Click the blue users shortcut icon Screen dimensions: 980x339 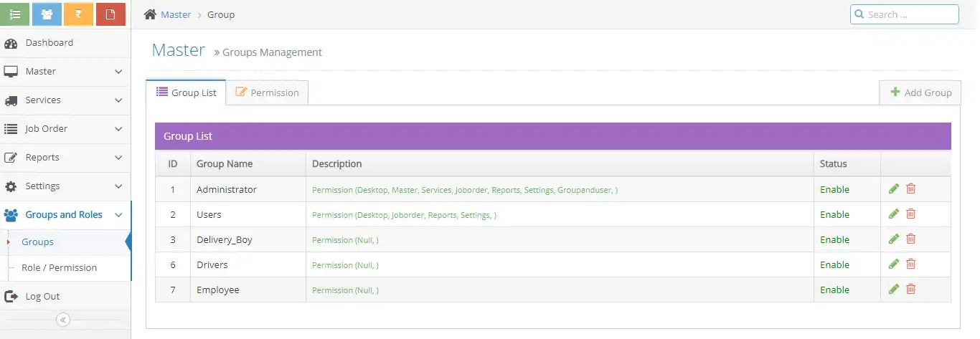tap(47, 14)
